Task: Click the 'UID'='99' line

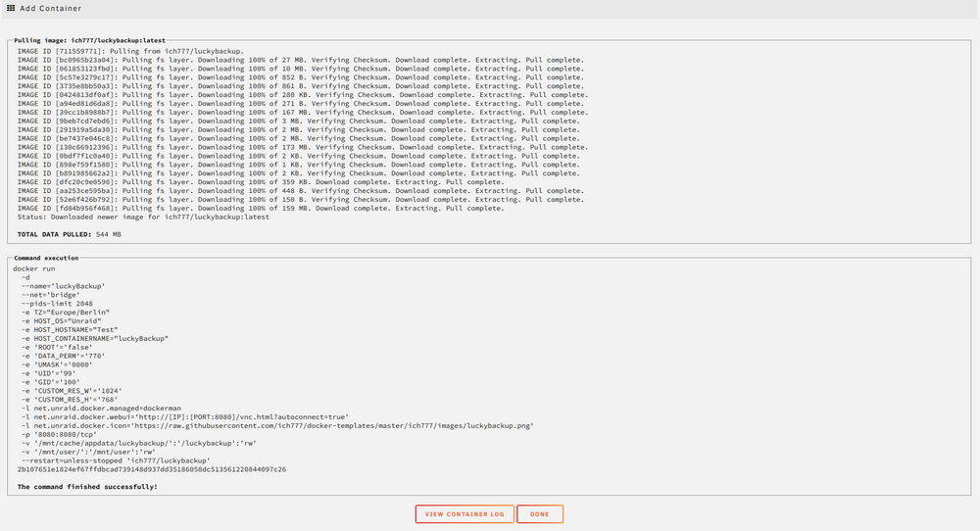Action: coord(49,373)
